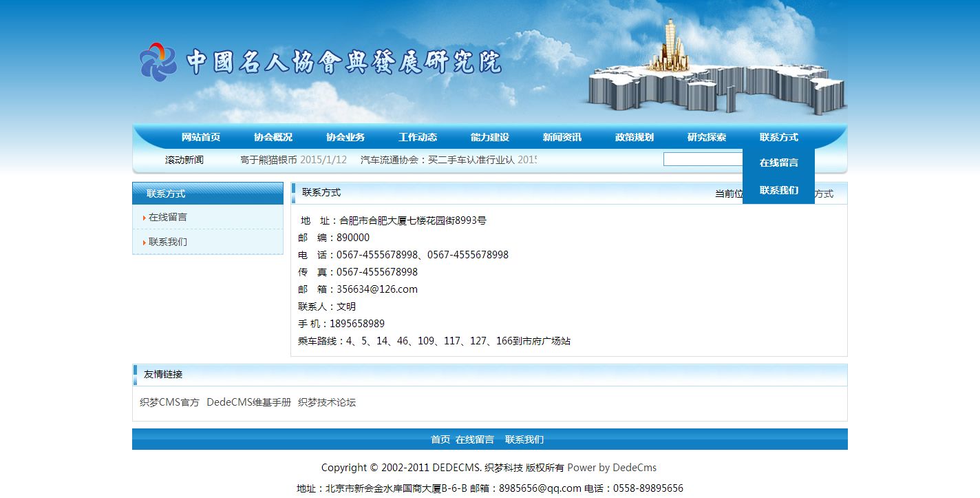This screenshot has height=498, width=980.
Task: Select 协会业务 in the navigation bar
Action: click(x=345, y=137)
